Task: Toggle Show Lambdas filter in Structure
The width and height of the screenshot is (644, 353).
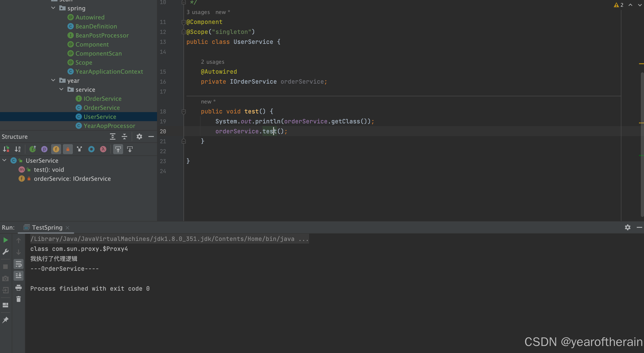Action: pos(103,149)
